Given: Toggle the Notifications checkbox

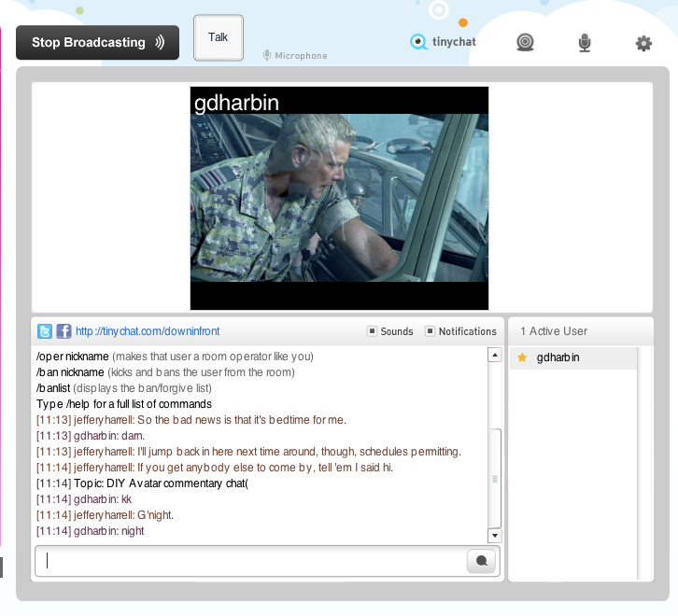Looking at the screenshot, I should 430,331.
